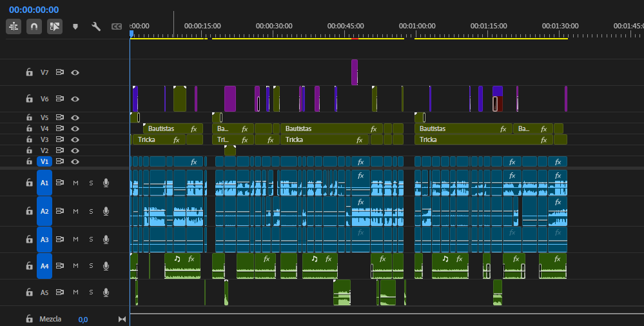Select the purple clip on track V7

[355, 72]
